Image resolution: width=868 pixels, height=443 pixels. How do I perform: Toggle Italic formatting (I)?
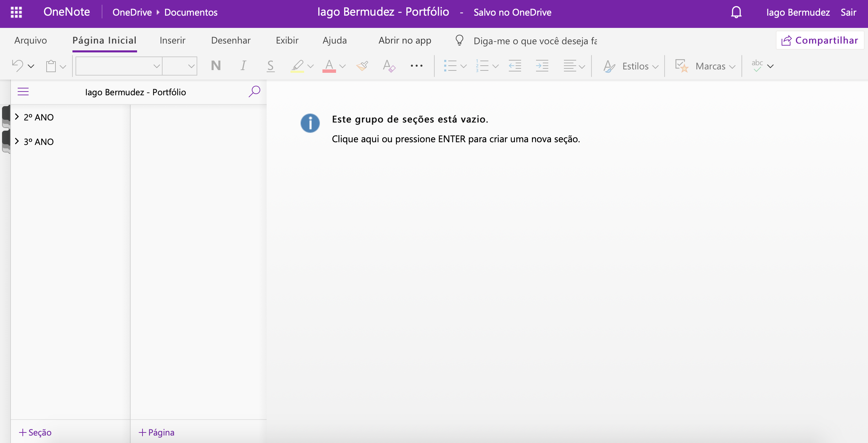243,66
